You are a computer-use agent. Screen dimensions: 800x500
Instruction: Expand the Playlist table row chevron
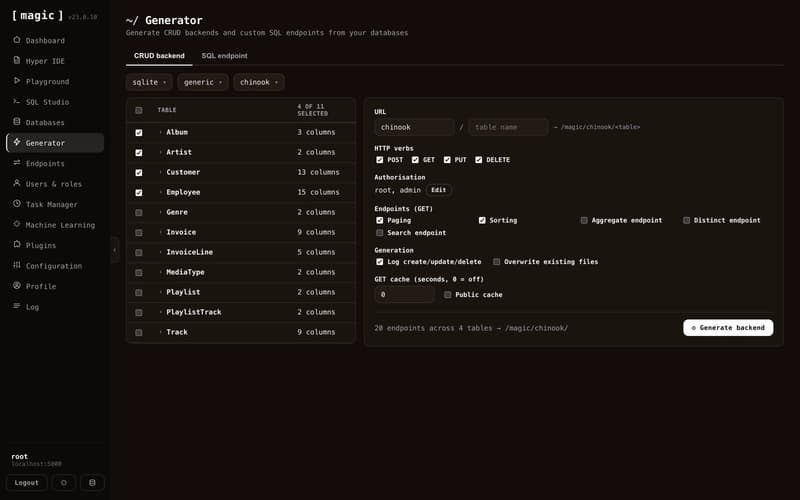[160, 292]
